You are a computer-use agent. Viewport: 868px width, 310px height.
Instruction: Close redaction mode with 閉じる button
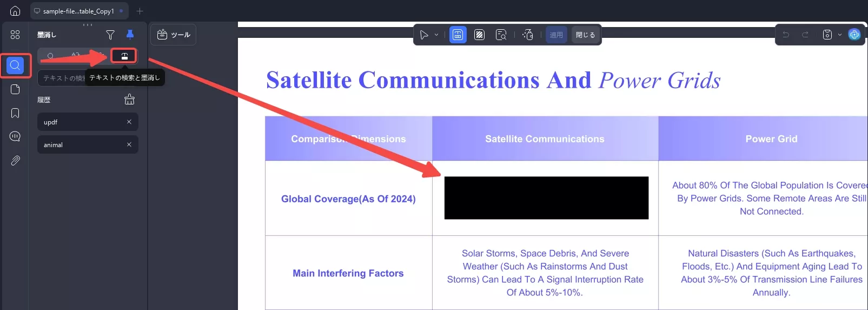[585, 35]
